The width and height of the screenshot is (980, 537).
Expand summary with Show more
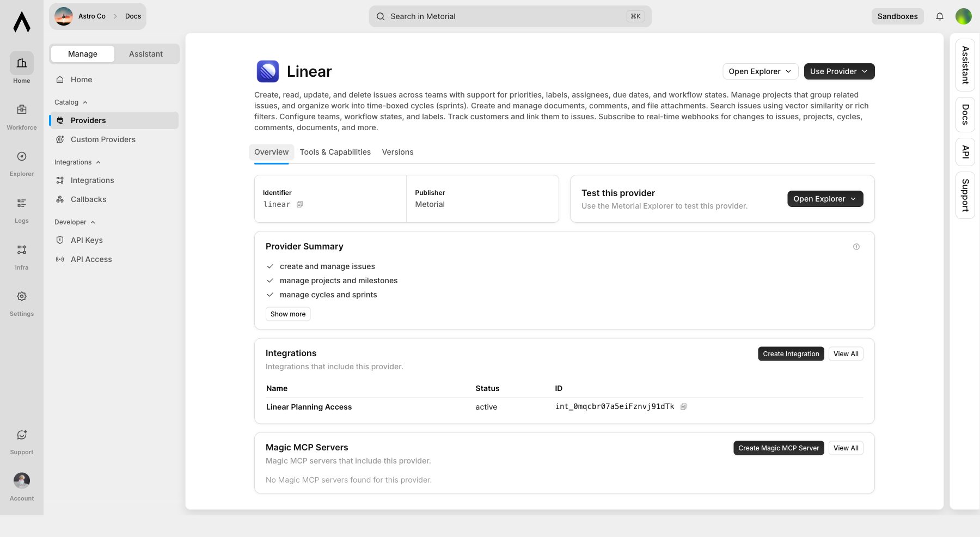click(288, 314)
